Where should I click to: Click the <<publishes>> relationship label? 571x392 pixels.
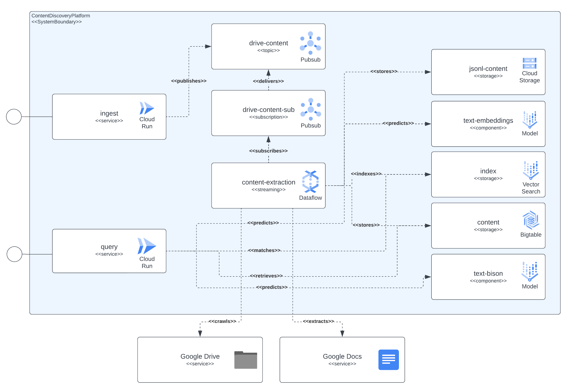[x=189, y=81]
